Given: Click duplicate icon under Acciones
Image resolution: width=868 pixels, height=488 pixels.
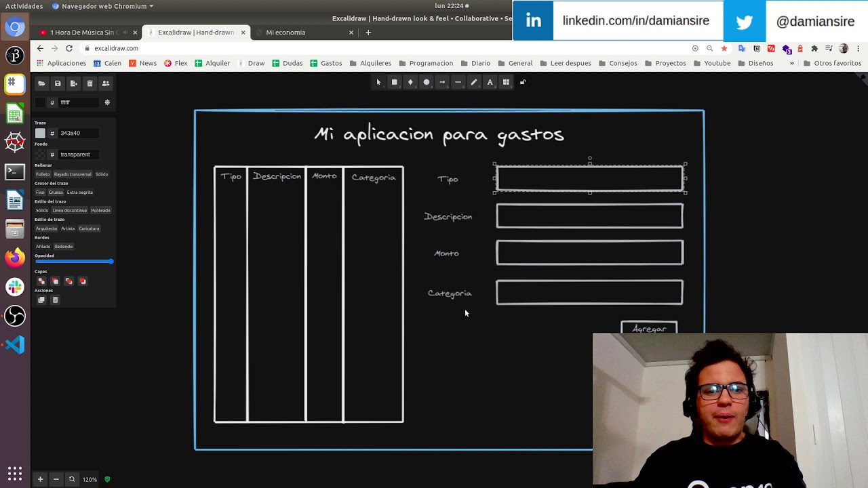Looking at the screenshot, I should [x=41, y=300].
